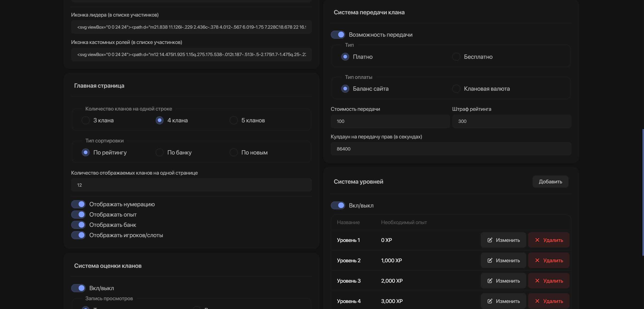Click the Добавить button for levels
Viewport: 644px width, 309px height.
coord(550,182)
